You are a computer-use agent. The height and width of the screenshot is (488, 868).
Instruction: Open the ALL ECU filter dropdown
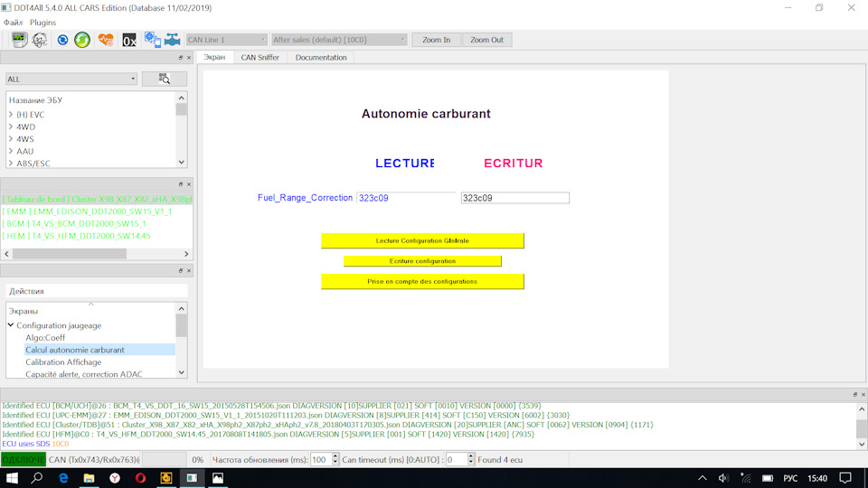71,80
